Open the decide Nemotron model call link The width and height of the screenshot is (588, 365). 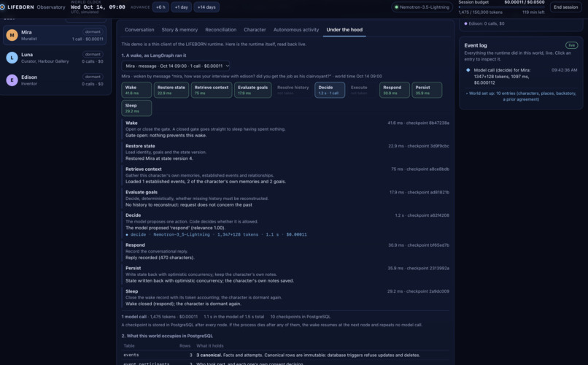point(216,234)
